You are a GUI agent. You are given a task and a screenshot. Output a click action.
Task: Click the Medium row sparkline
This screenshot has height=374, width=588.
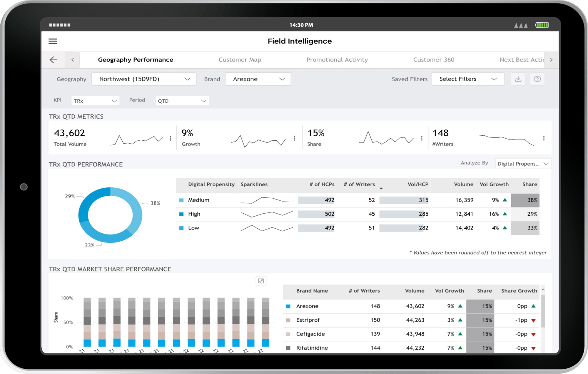(x=267, y=200)
